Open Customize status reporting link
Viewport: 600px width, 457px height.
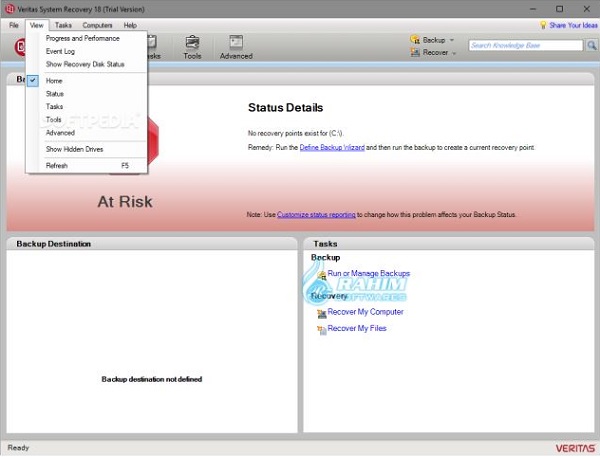point(316,215)
